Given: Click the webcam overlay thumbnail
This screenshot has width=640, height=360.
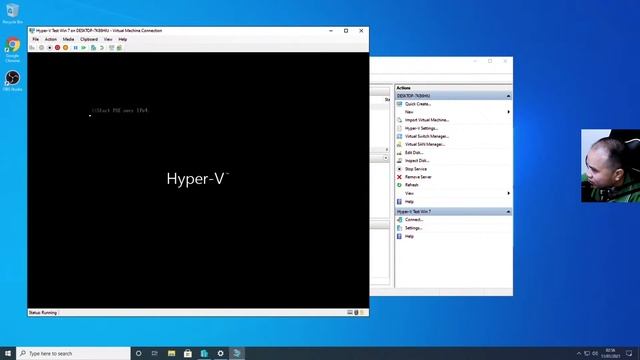Looking at the screenshot, I should pyautogui.click(x=611, y=166).
